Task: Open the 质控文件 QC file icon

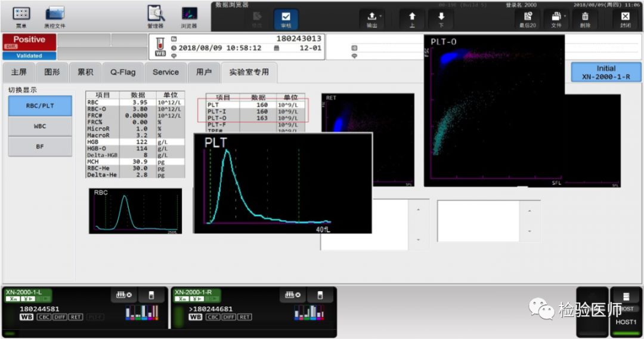Action: 55,16
